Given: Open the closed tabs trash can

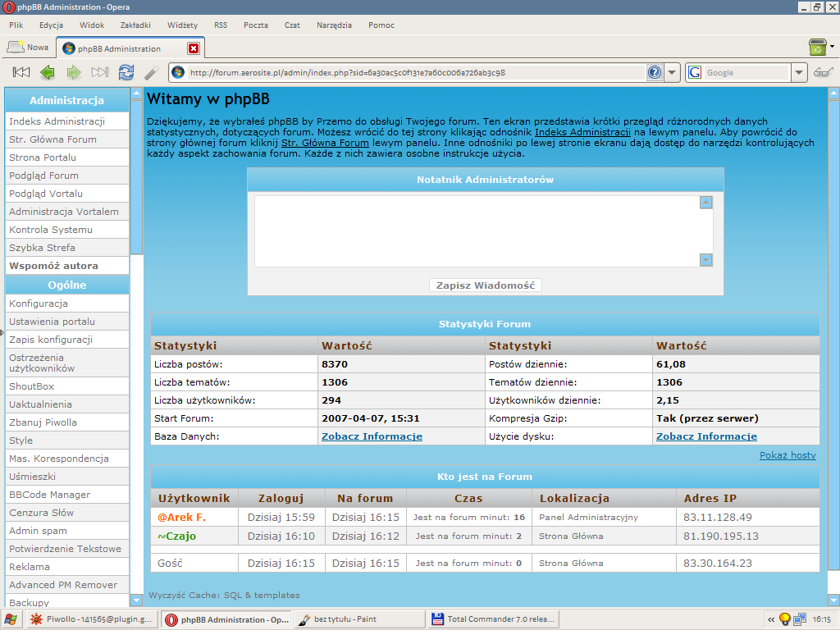Looking at the screenshot, I should pos(818,47).
